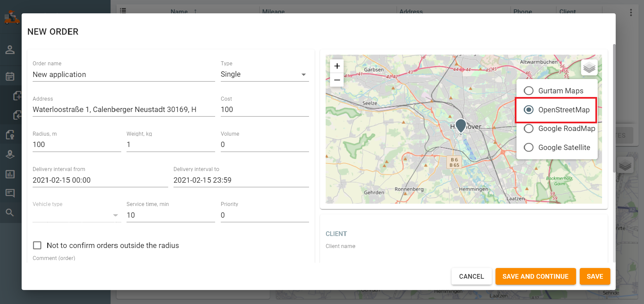
Task: Open the chat messages sidebar icon
Action: pos(10,193)
